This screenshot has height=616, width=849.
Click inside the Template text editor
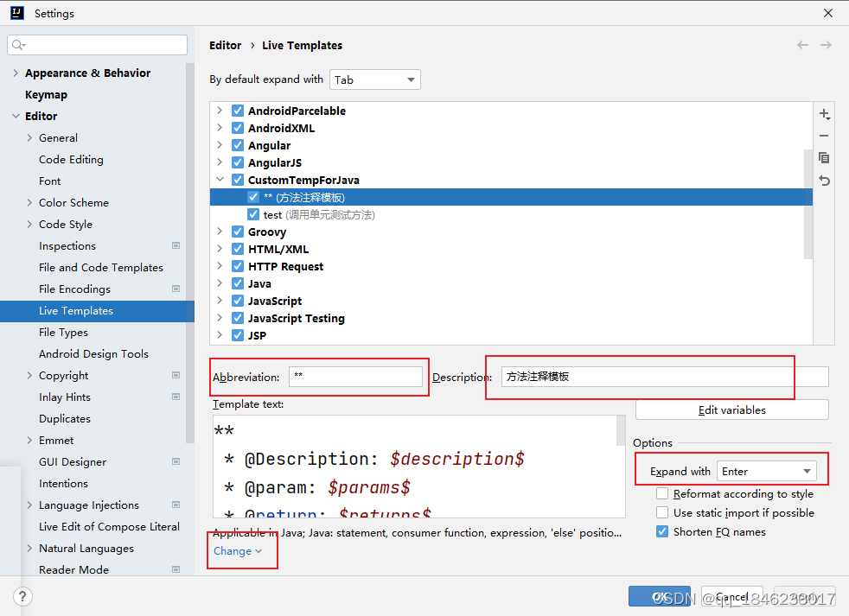tap(415, 467)
